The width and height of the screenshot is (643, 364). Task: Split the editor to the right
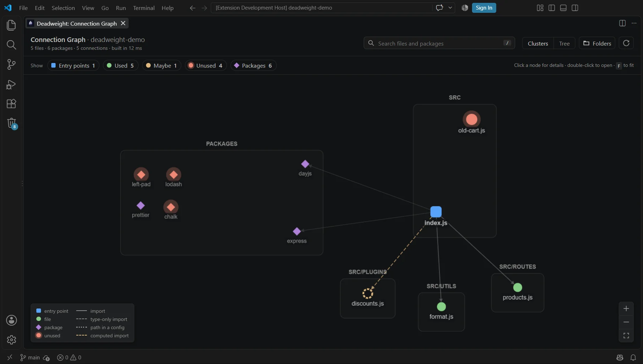622,23
